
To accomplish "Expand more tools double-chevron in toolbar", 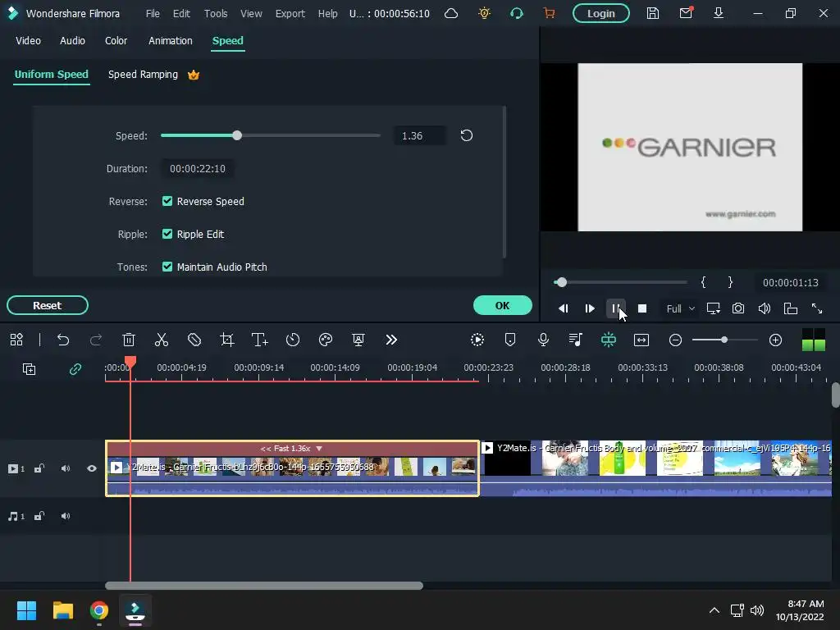I will coord(391,340).
